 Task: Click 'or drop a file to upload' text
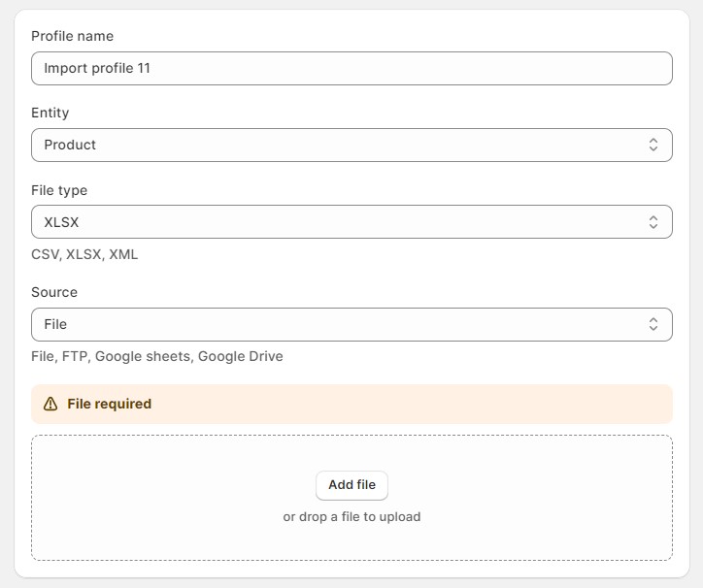pyautogui.click(x=351, y=517)
